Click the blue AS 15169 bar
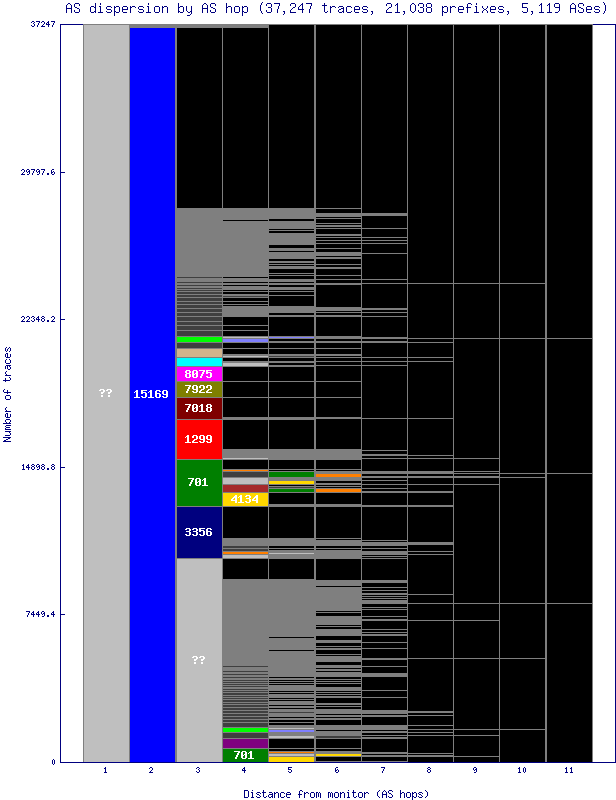 [x=152, y=394]
